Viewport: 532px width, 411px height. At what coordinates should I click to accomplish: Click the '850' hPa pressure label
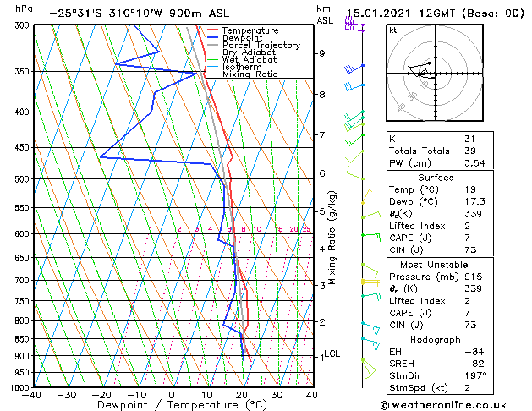click(x=24, y=339)
